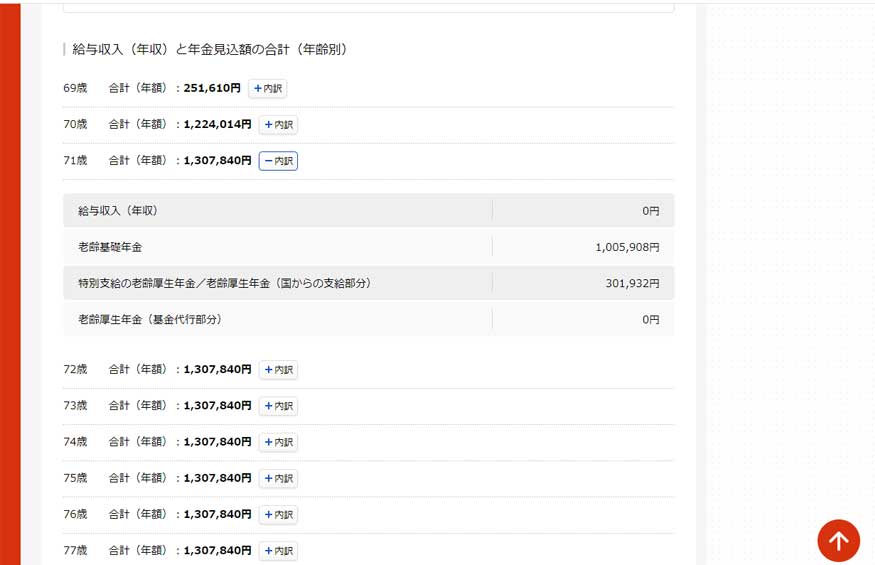The width and height of the screenshot is (875, 565).
Task: Click the 251,610円 total for 69歳
Action: (x=212, y=88)
